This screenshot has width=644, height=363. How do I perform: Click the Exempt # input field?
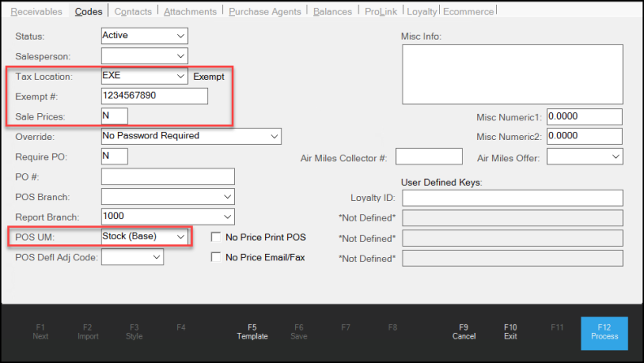pos(154,96)
